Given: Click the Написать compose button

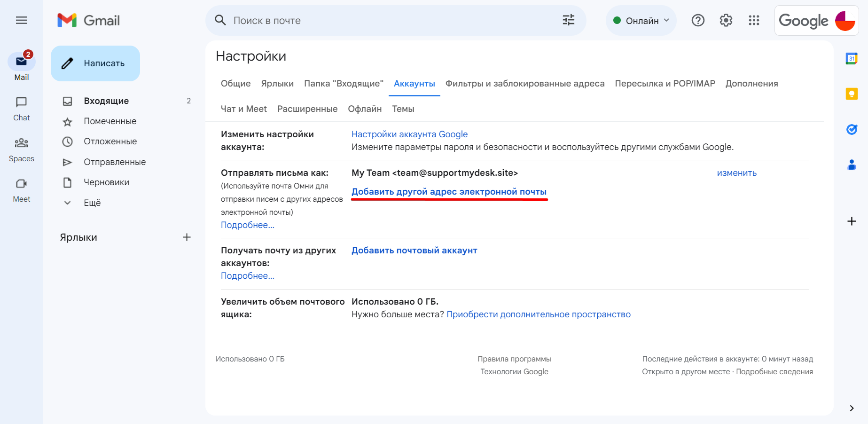Looking at the screenshot, I should (x=95, y=63).
